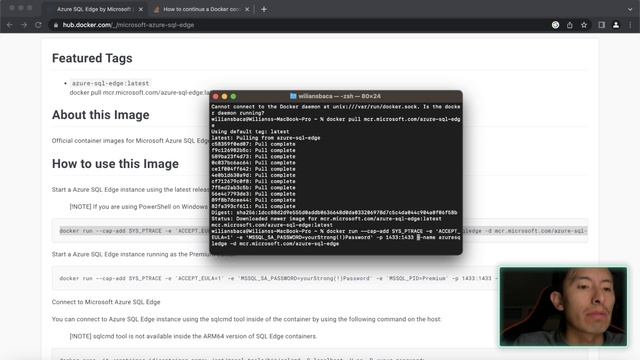Click the MSSQL_PID=Premium docker run code block
This screenshot has height=360, width=640.
[x=275, y=278]
